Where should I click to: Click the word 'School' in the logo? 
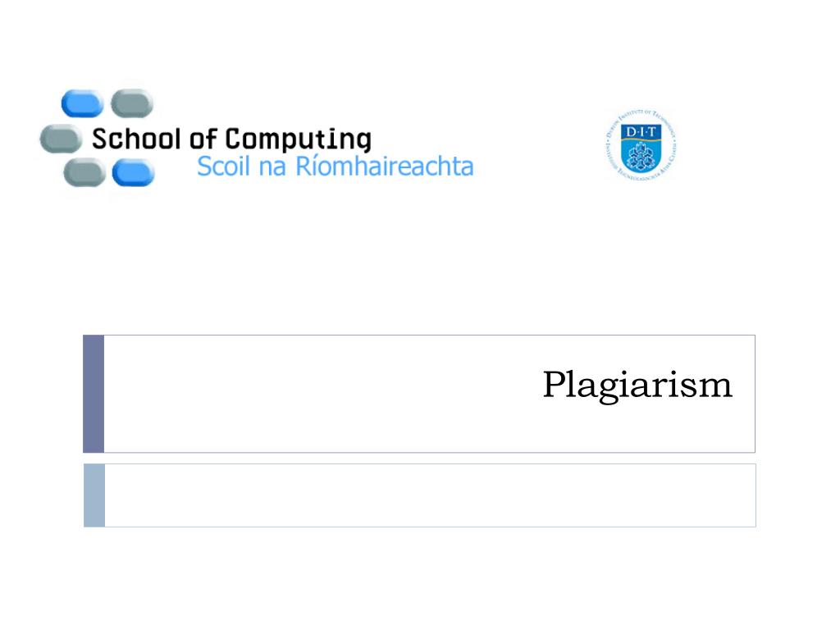pos(136,139)
